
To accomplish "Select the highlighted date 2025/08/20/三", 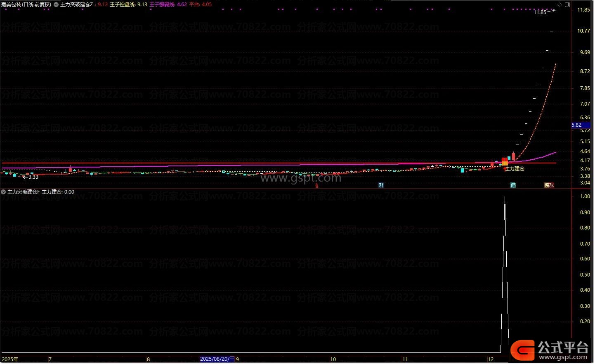I will click(x=217, y=359).
